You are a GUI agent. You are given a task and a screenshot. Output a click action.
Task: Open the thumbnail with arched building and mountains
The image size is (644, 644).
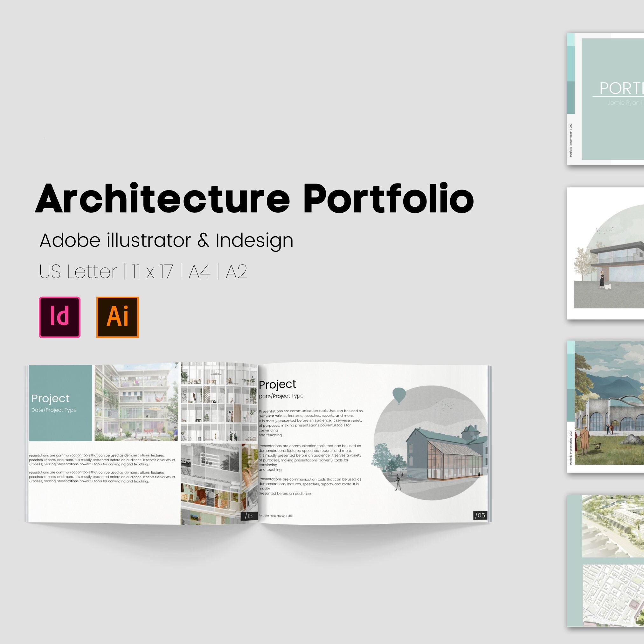pos(605,407)
